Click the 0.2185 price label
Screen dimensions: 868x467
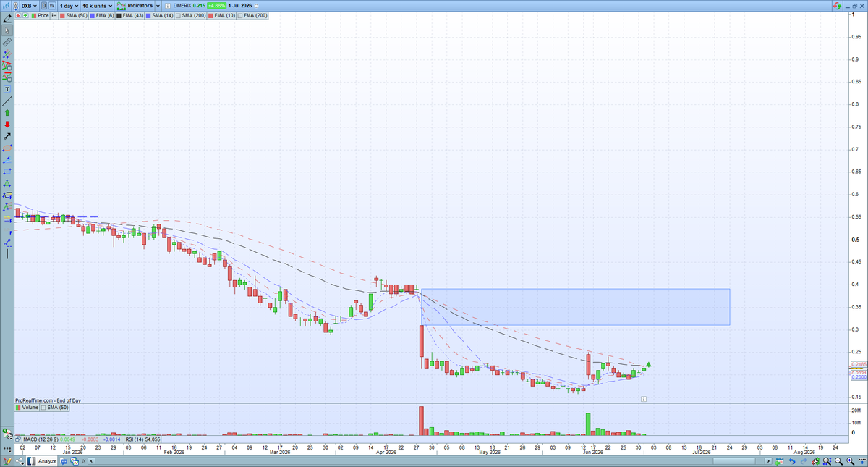pos(859,364)
